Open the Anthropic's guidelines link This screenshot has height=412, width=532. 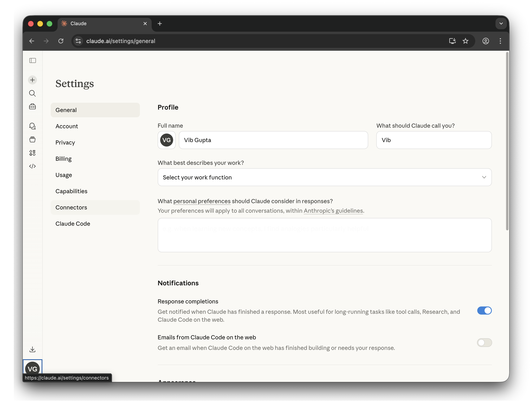point(333,211)
